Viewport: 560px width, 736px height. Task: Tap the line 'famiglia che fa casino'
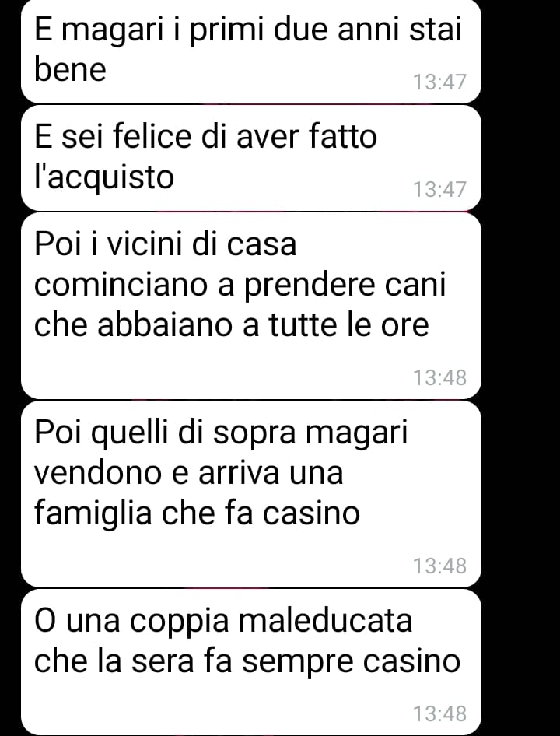click(197, 513)
